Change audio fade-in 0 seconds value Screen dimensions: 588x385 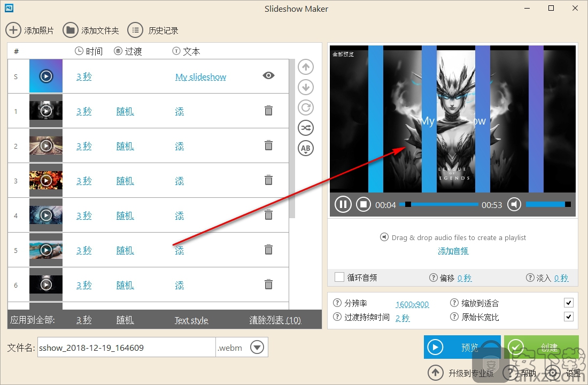pyautogui.click(x=561, y=278)
